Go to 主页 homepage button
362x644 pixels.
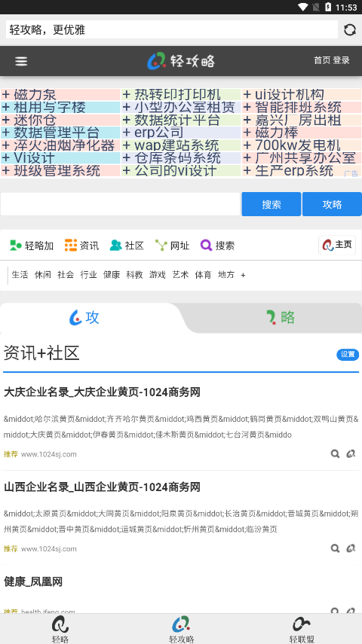[337, 246]
